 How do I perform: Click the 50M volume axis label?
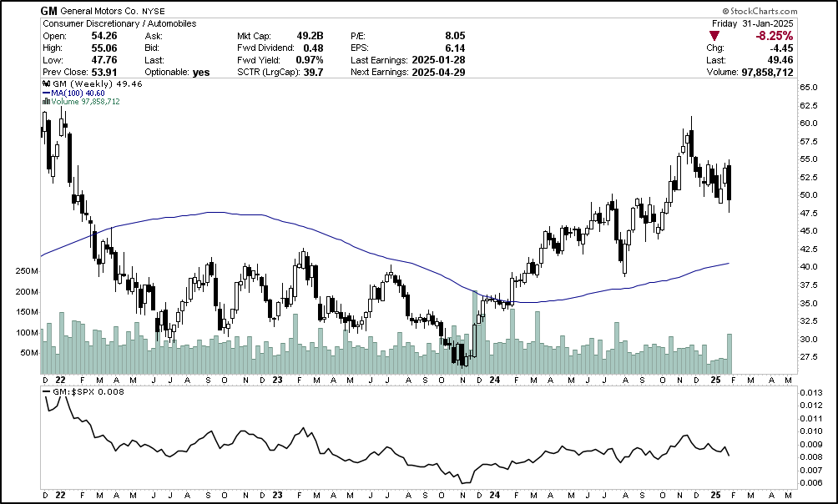click(x=29, y=353)
